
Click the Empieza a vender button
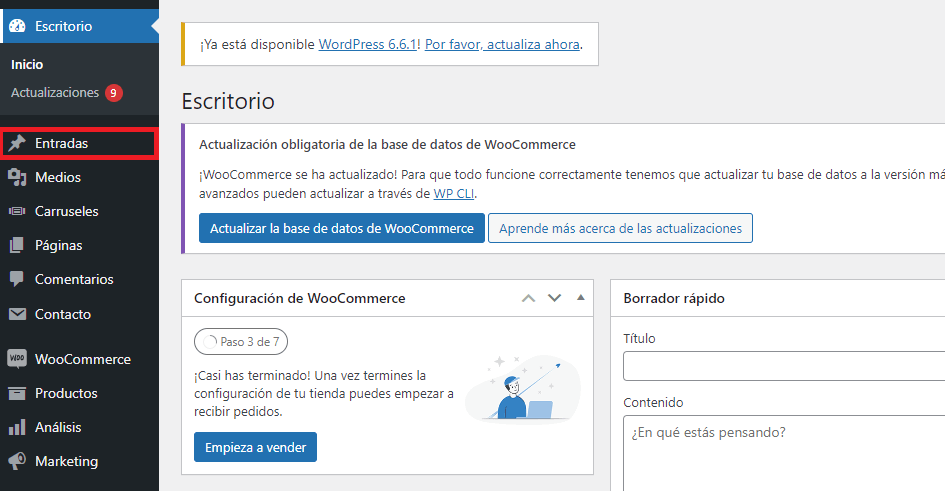click(256, 447)
